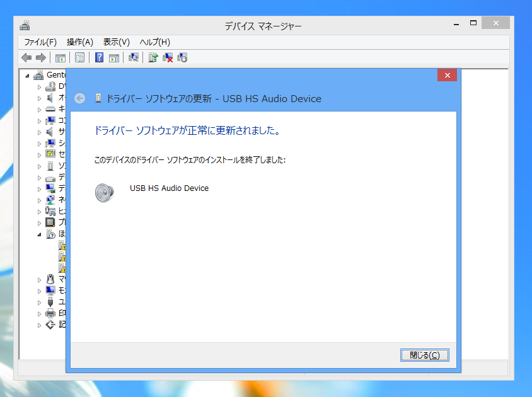532x397 pixels.
Task: Click the blue question mark Help icon
Action: 99,57
